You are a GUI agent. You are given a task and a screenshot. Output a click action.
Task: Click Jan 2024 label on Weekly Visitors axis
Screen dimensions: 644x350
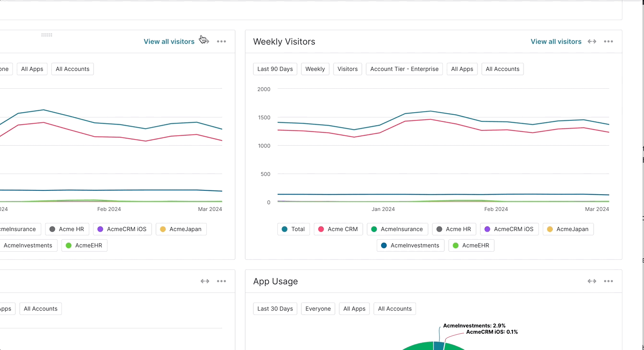[x=383, y=209]
